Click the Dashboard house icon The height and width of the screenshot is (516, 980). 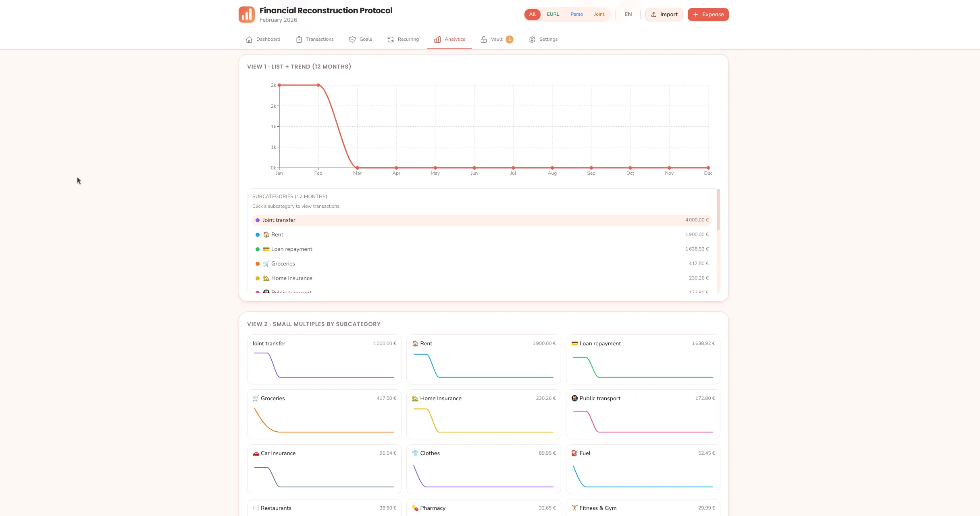tap(249, 40)
